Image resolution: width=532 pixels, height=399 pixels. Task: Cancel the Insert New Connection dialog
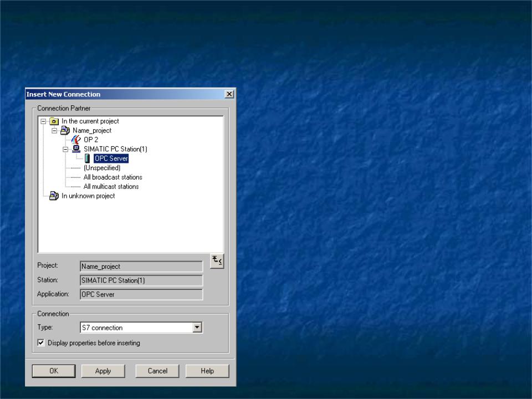point(157,371)
